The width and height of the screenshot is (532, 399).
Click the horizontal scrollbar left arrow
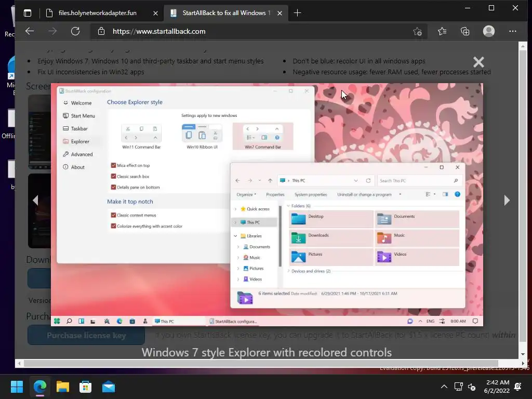click(x=19, y=363)
